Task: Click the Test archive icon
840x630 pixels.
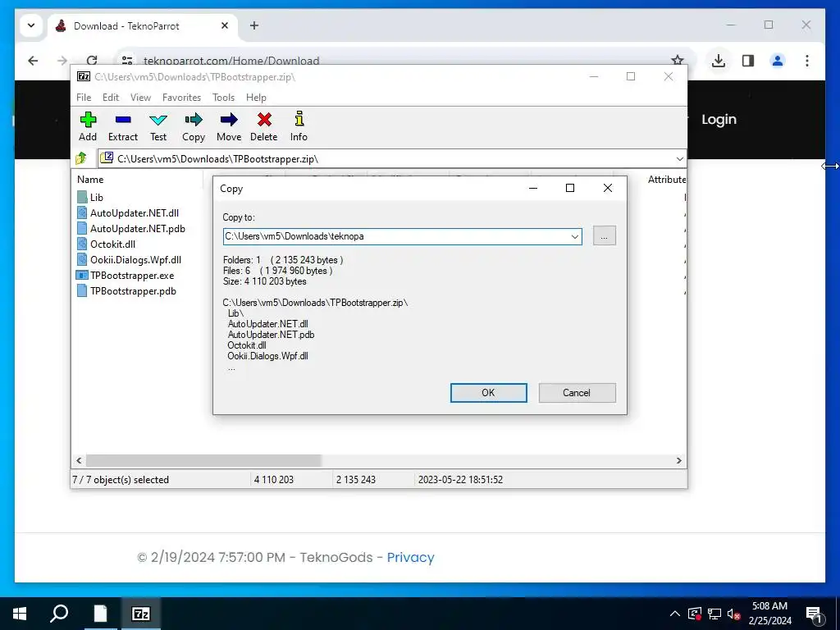Action: click(x=158, y=126)
